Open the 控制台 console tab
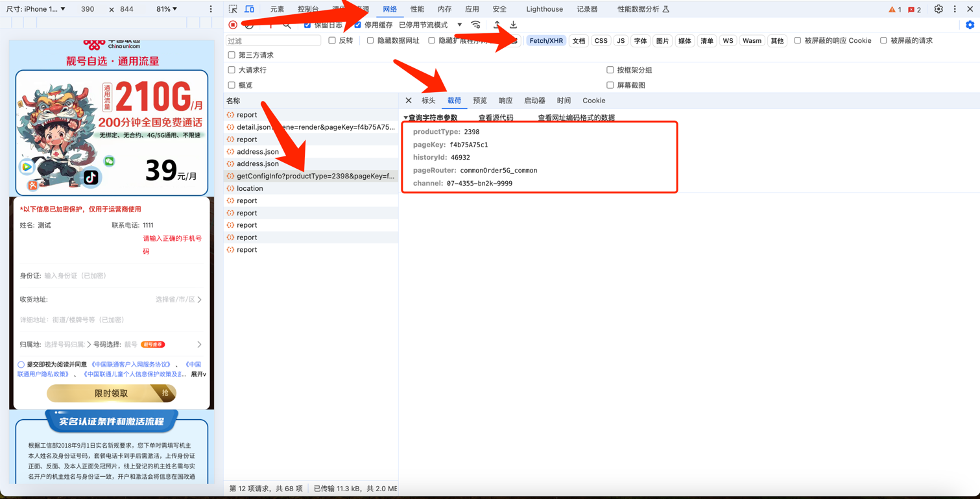980x499 pixels. tap(307, 9)
